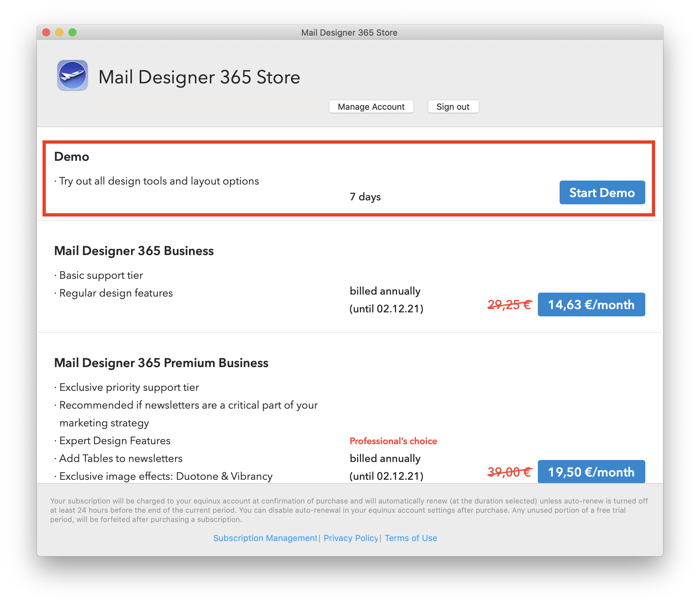Open Subscription Management link
700x605 pixels.
pyautogui.click(x=265, y=538)
